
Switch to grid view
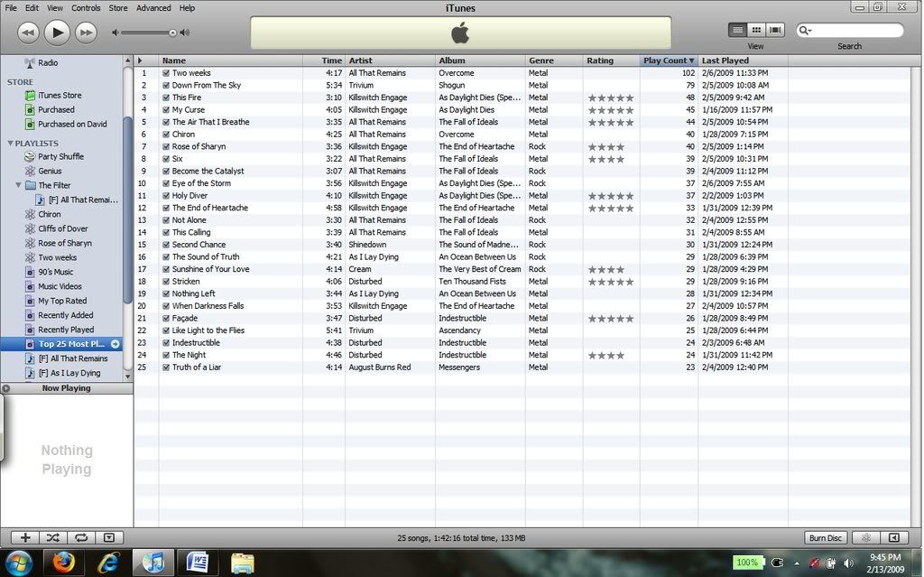[756, 30]
